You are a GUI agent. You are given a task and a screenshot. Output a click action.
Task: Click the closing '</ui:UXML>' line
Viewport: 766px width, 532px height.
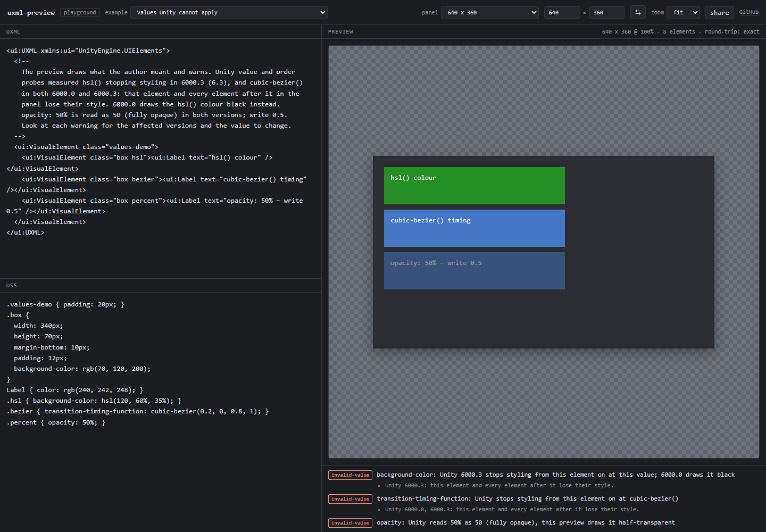tap(25, 232)
